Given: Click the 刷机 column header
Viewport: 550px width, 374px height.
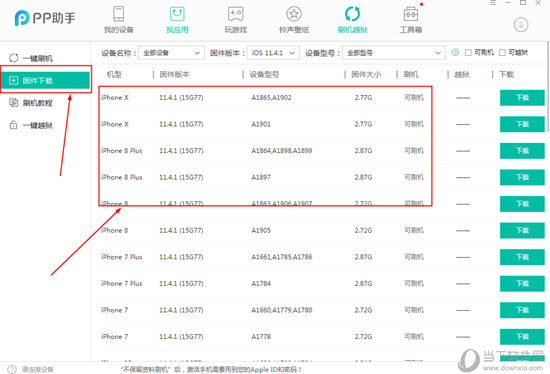Looking at the screenshot, I should point(411,74).
